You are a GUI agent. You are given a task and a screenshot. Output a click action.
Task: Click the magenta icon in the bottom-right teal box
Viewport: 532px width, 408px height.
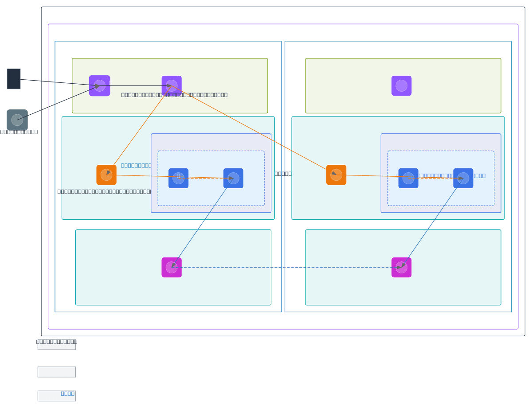pos(401,268)
